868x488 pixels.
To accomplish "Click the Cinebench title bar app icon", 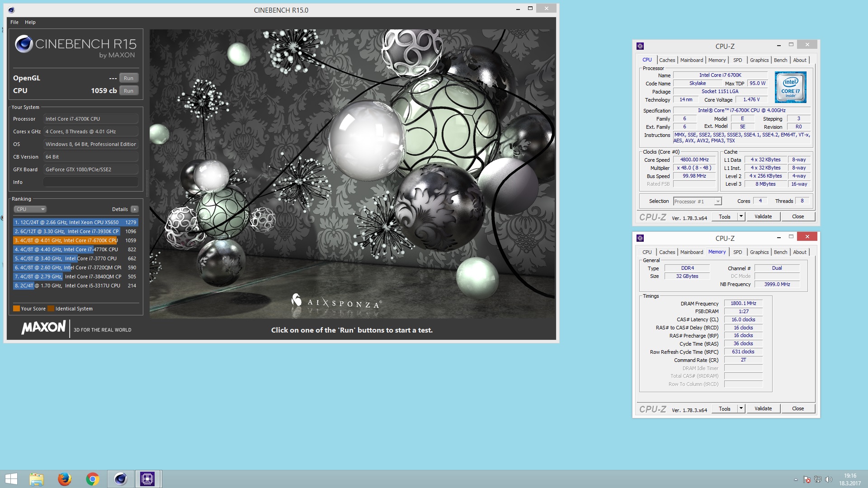I will (11, 10).
